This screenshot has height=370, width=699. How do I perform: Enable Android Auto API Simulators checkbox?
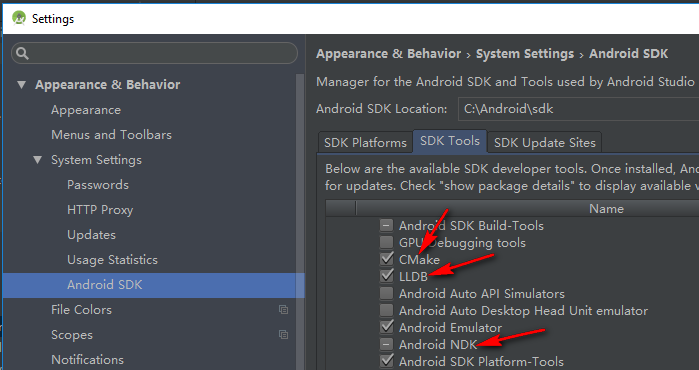coord(387,293)
